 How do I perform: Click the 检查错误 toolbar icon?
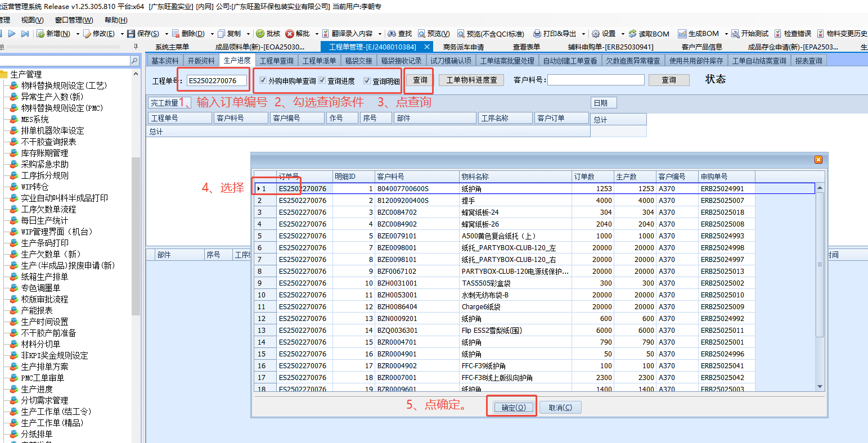click(x=778, y=34)
